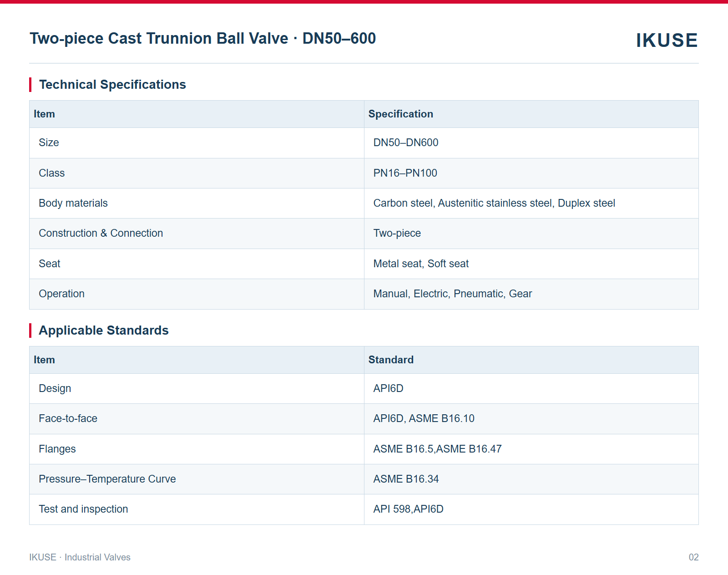Screen dimensions: 728x575
Task: Select 'Carbon steel, Austenitic stainless steel, Duplex steel'
Action: [x=494, y=204]
